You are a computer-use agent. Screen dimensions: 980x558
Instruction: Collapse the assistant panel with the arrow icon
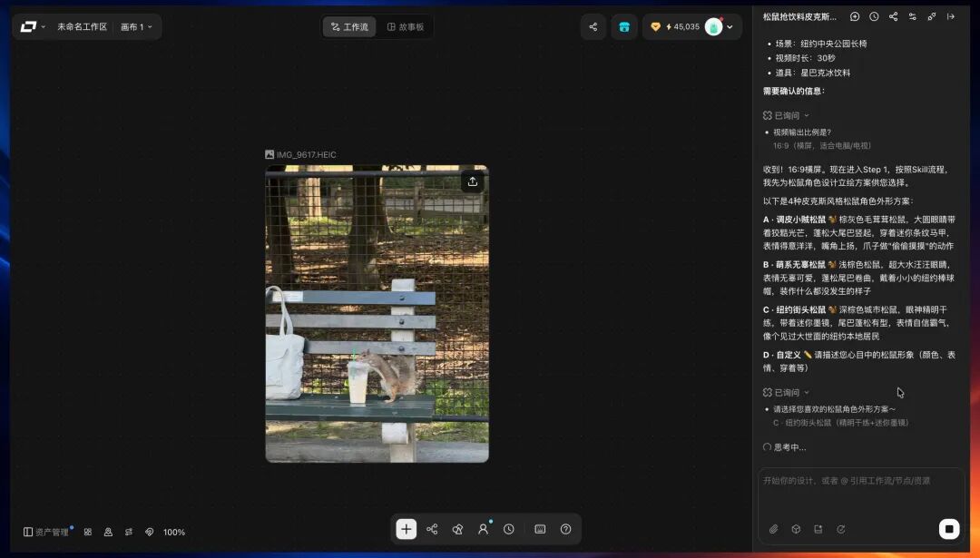951,17
